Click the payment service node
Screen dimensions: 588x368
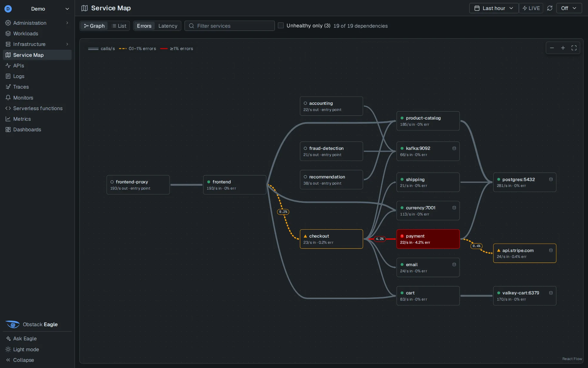(428, 239)
